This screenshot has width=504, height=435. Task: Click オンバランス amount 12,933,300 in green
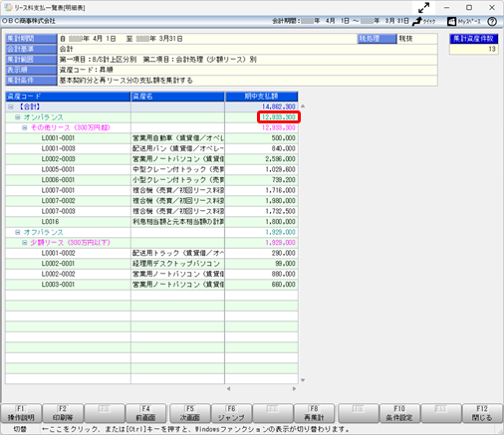[x=279, y=117]
